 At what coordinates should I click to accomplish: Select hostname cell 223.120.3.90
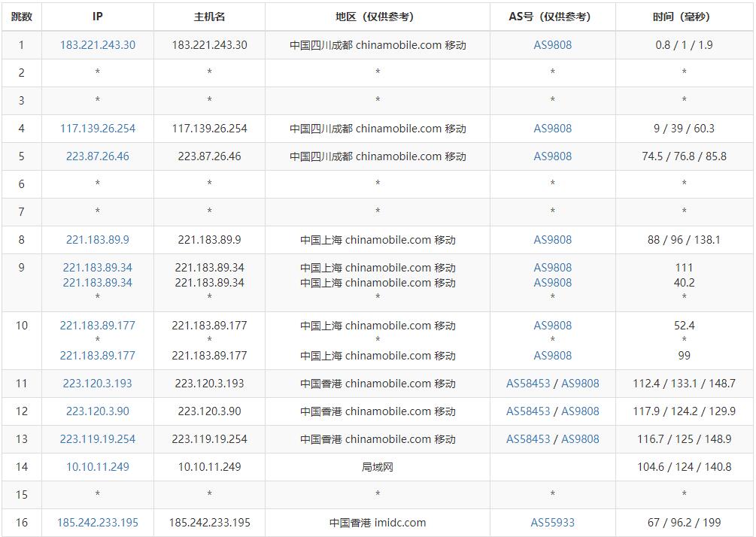[209, 411]
